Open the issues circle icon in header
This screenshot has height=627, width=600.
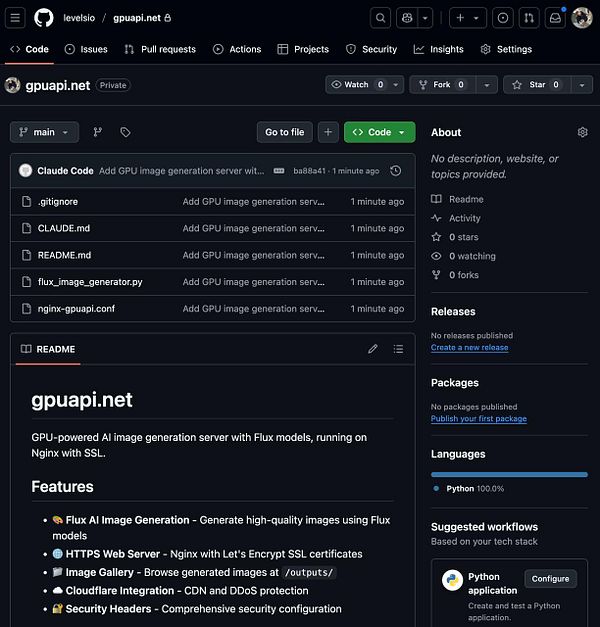click(503, 18)
